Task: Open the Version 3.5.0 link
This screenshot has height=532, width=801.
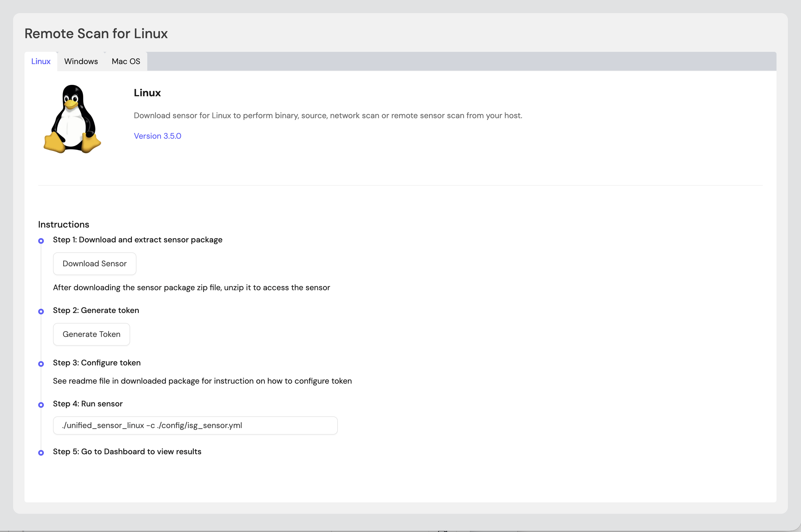Action: point(158,136)
